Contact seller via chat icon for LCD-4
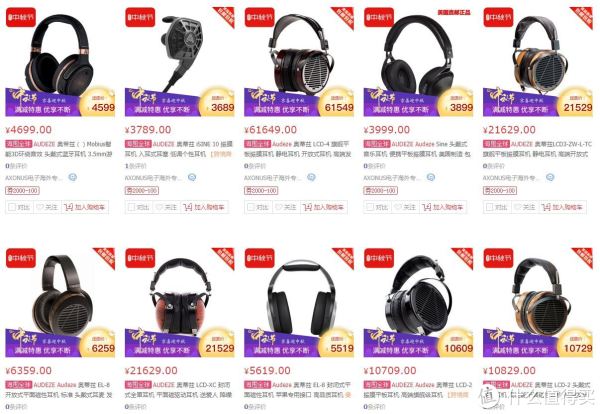The height and width of the screenshot is (414, 600). [x=311, y=177]
